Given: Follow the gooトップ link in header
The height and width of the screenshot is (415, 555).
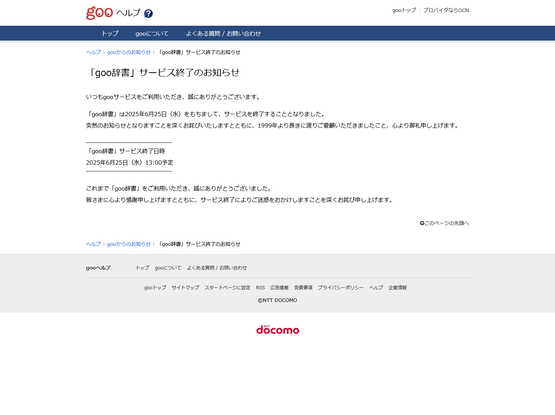Looking at the screenshot, I should click(404, 10).
